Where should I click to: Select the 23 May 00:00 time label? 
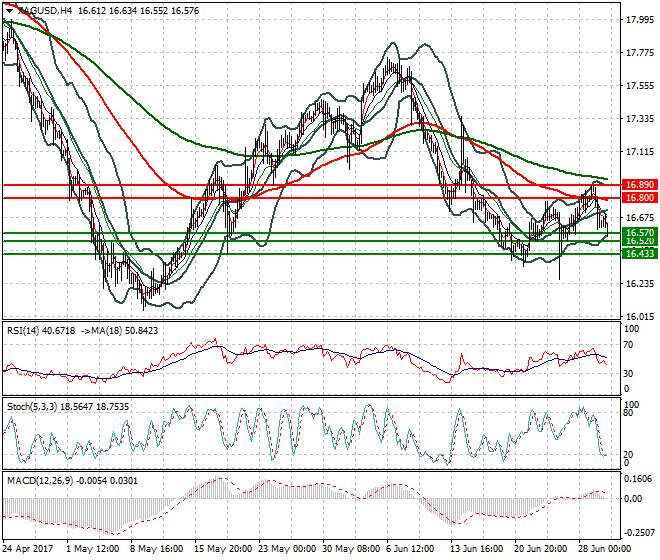tap(287, 549)
